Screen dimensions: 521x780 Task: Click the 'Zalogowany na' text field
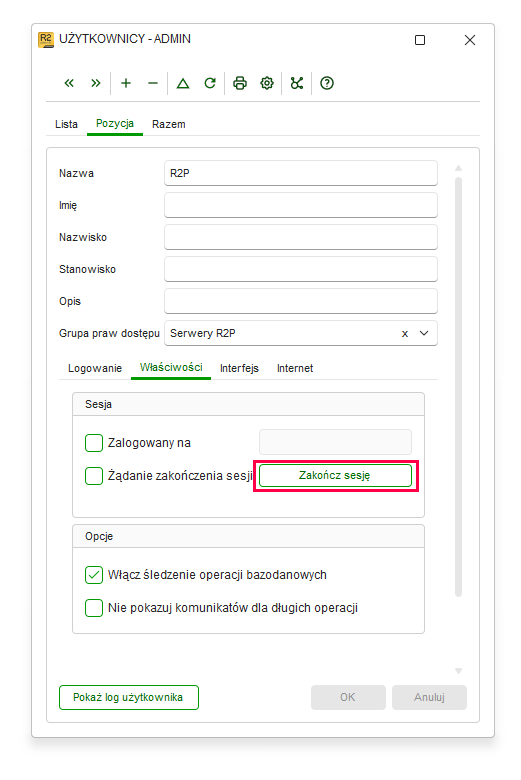pyautogui.click(x=335, y=442)
